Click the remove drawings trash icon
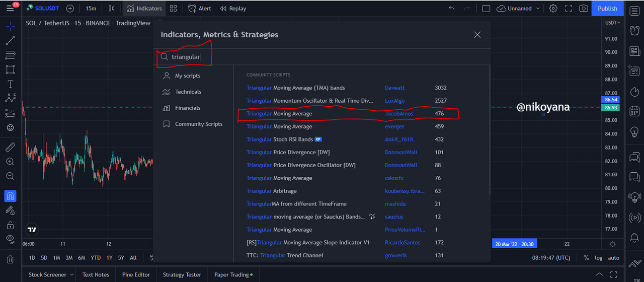 pyautogui.click(x=10, y=259)
